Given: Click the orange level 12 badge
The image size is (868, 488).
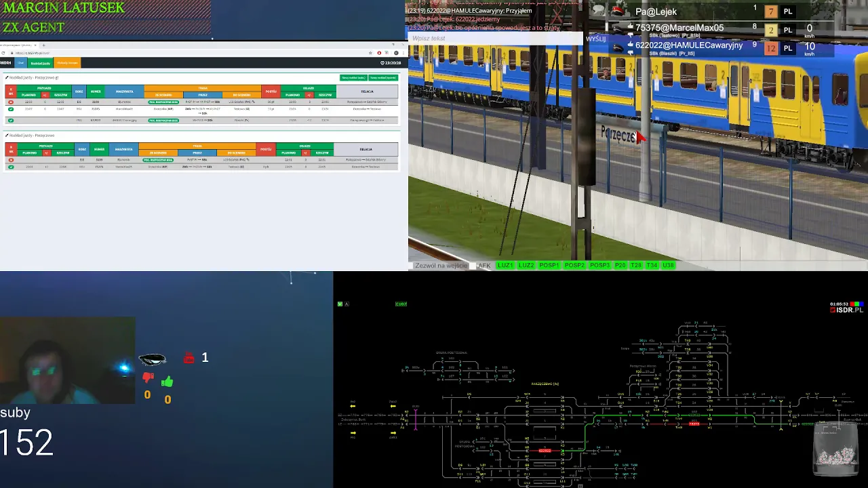Looking at the screenshot, I should [x=771, y=48].
